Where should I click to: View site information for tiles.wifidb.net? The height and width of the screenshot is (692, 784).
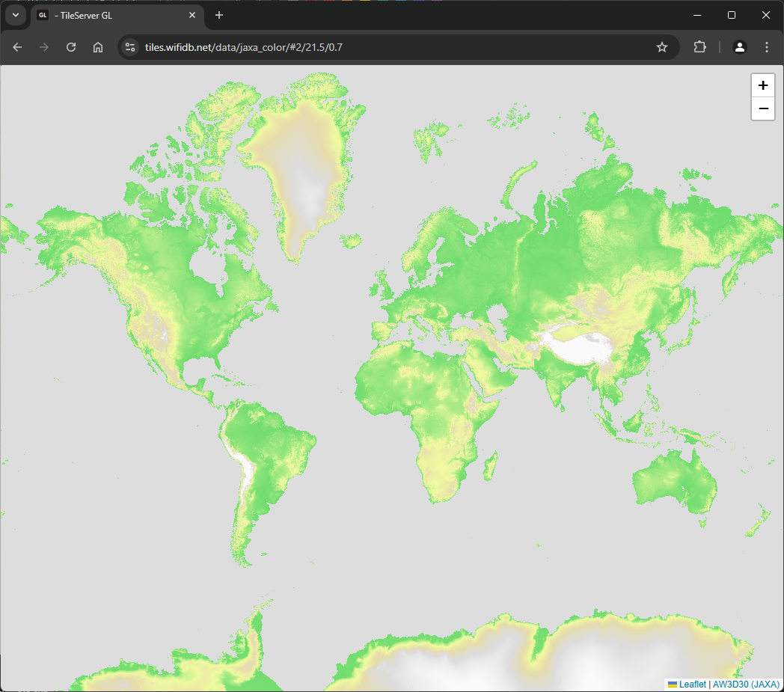(x=130, y=47)
